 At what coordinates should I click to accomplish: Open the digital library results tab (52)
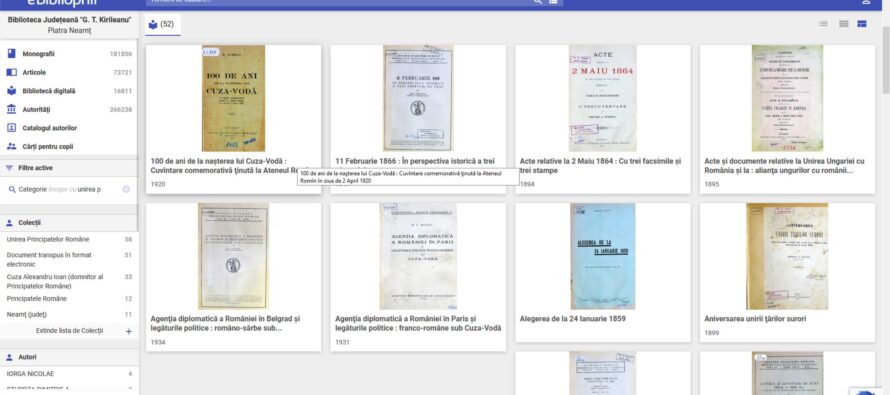(x=163, y=24)
